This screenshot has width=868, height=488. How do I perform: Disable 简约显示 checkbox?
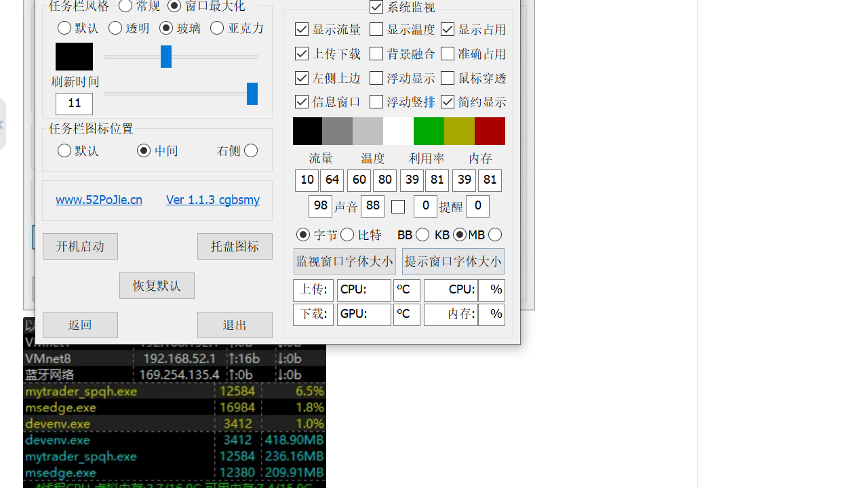[448, 102]
